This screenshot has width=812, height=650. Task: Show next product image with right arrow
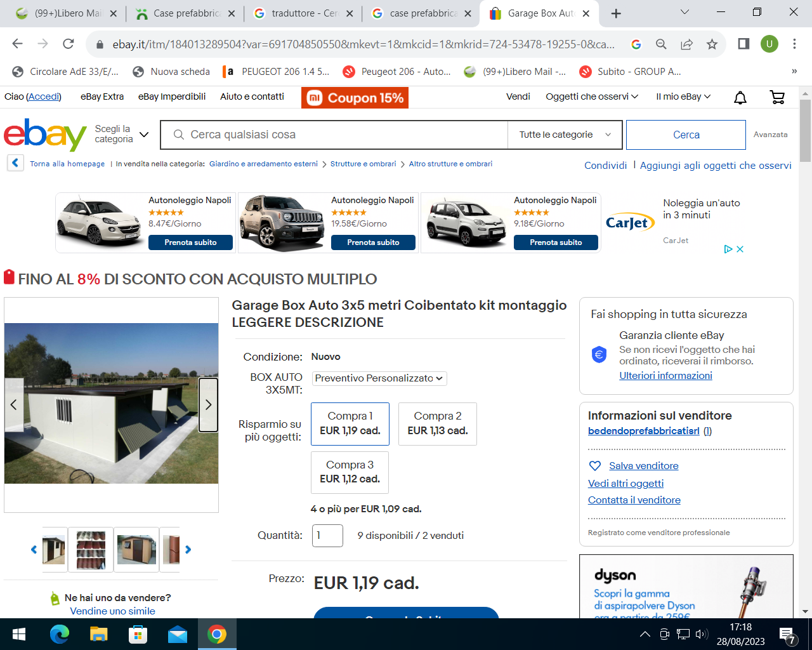tap(208, 405)
